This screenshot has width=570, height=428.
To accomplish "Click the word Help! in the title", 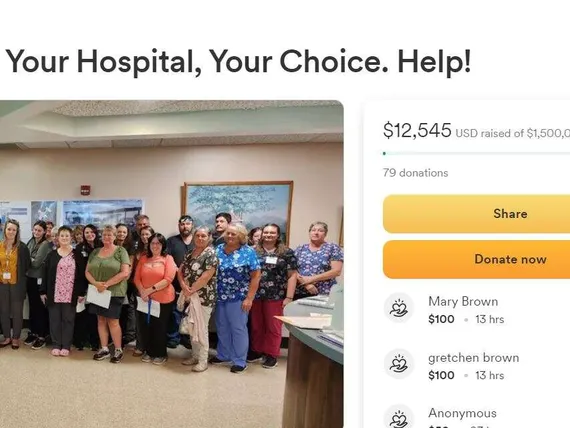I will [434, 61].
